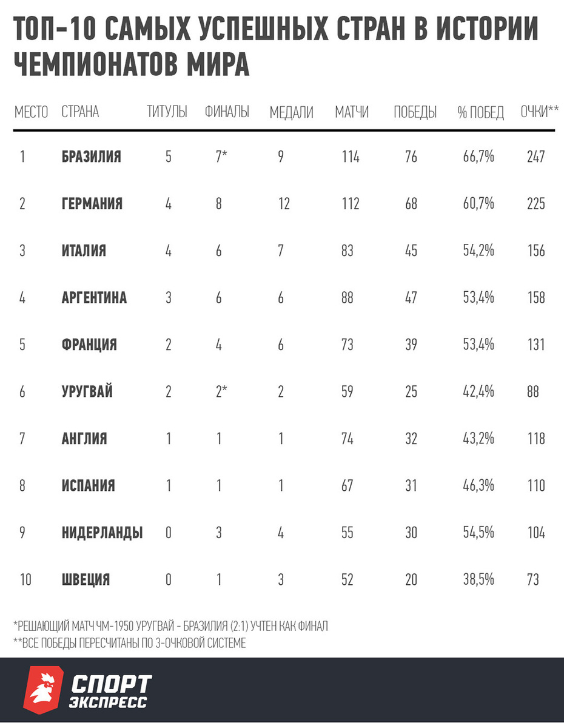Screen dimensions: 564x728
Task: Select the АРГЕНТИНА row label
Action: 95,298
